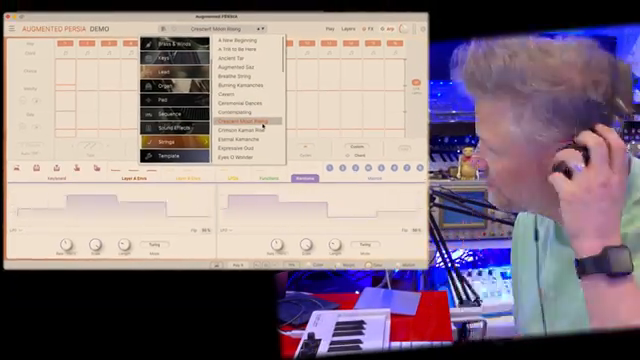Open the Layers view button
Screen dimensions: 640x360
coord(348,29)
